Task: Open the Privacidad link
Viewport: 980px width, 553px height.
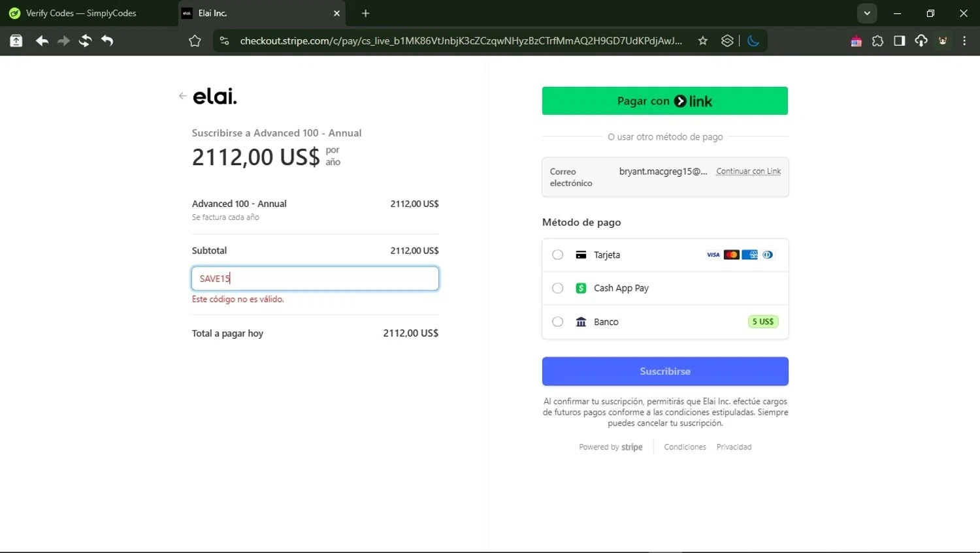Action: click(734, 447)
